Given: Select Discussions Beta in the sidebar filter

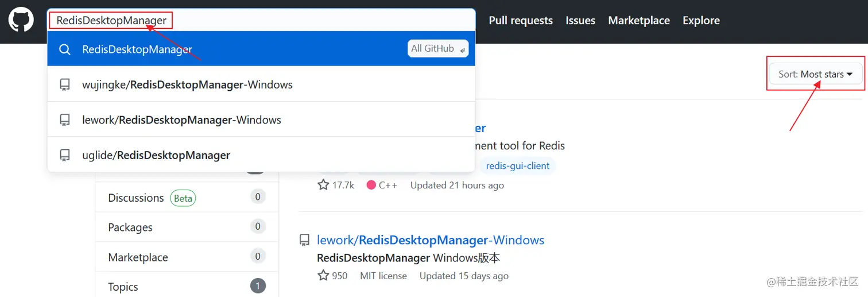Looking at the screenshot, I should coord(187,198).
